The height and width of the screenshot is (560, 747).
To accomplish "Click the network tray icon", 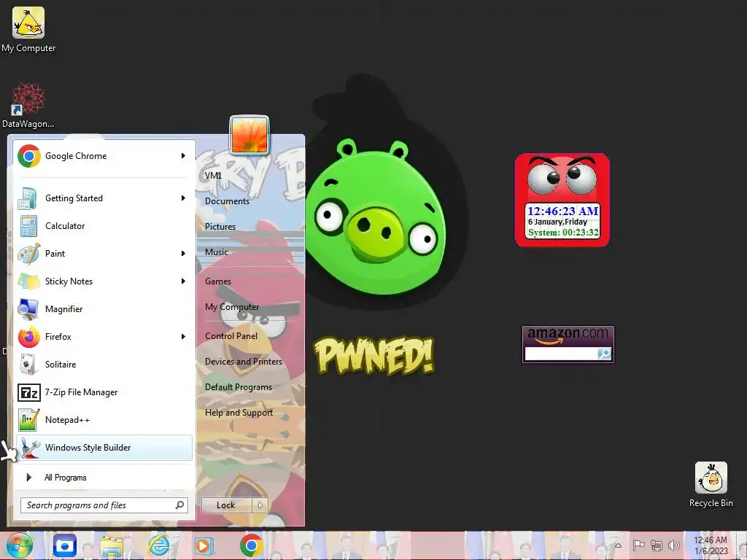I will [x=657, y=545].
